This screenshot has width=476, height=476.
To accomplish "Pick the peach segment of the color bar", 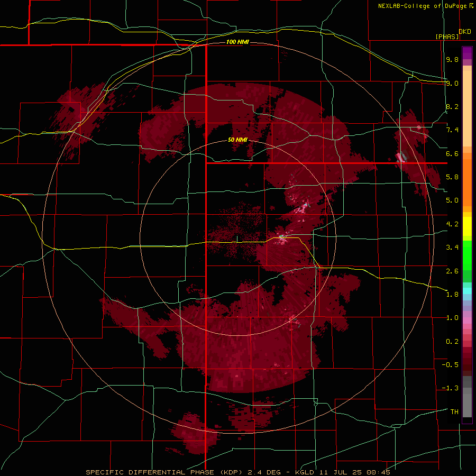I will tap(467, 106).
